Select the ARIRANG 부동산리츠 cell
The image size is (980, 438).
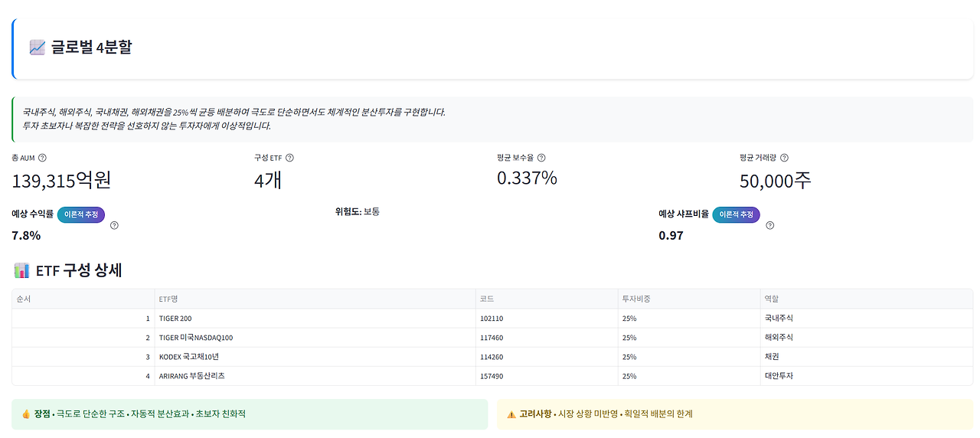315,376
